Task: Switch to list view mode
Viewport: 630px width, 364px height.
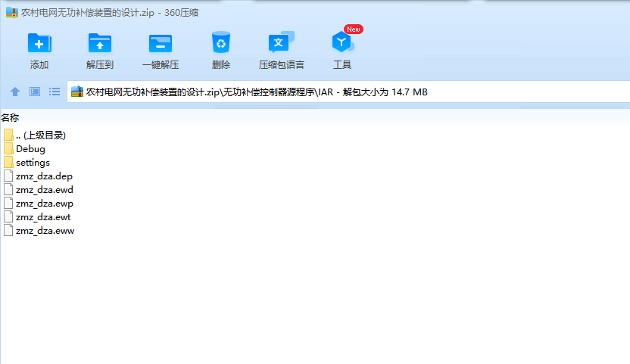Action: 55,92
